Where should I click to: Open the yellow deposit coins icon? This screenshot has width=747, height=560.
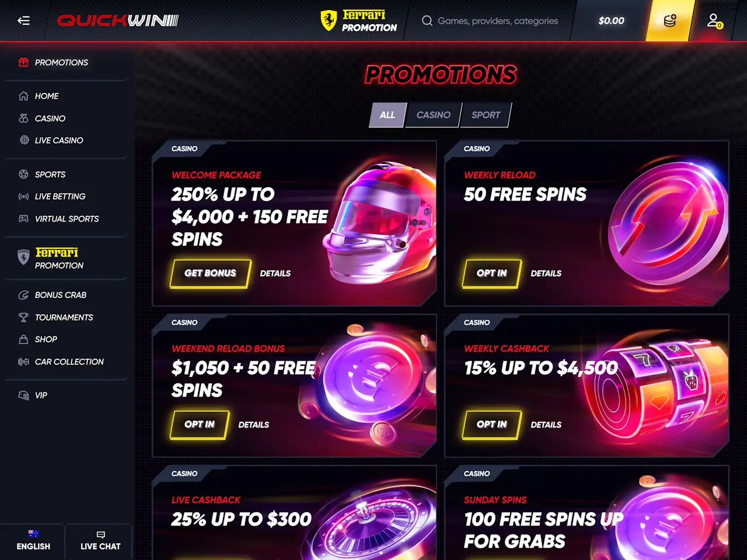point(670,20)
